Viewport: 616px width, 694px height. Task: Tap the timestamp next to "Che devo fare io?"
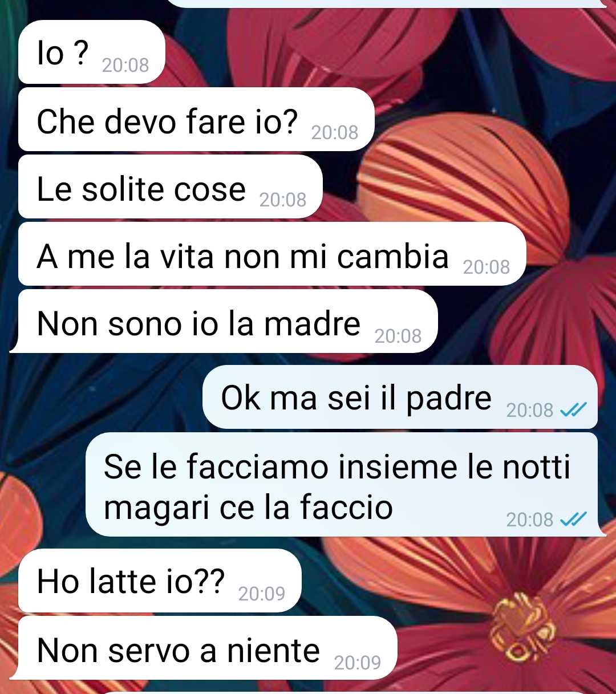[335, 132]
